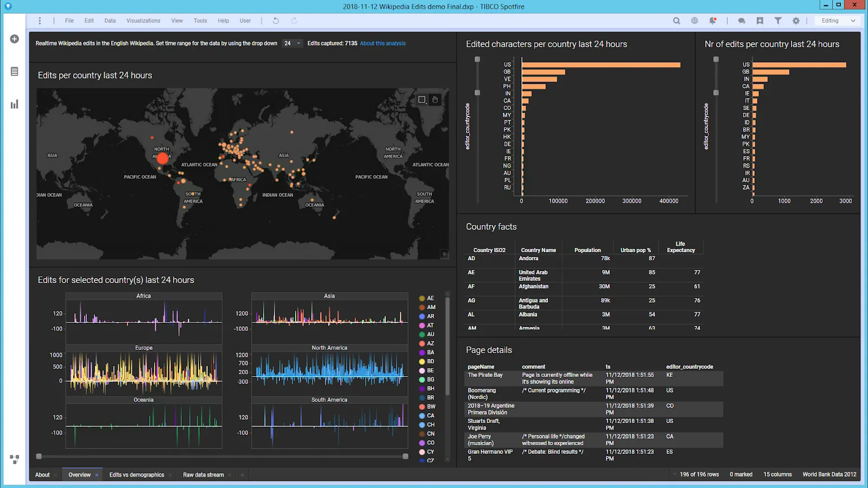The height and width of the screenshot is (488, 868).
Task: Open the Tools menu
Action: coord(200,21)
